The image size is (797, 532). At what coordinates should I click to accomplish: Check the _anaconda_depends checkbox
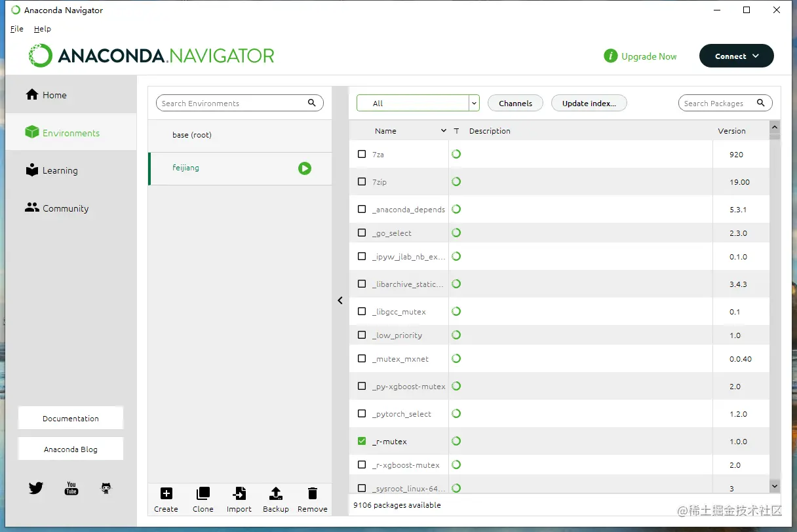tap(362, 209)
